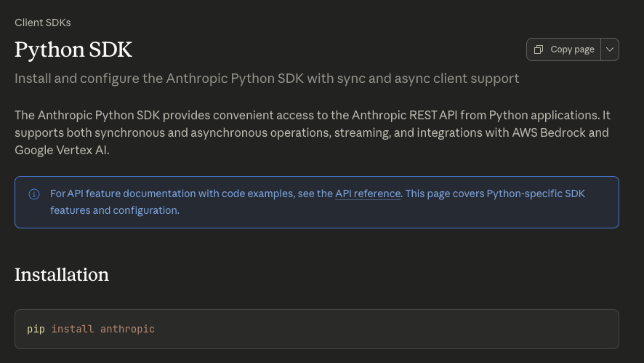Click the word "install" in the command
This screenshot has height=363, width=644.
click(x=73, y=329)
